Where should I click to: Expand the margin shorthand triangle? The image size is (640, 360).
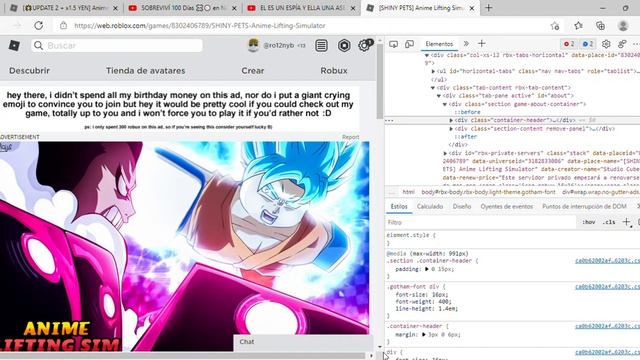tap(424, 334)
